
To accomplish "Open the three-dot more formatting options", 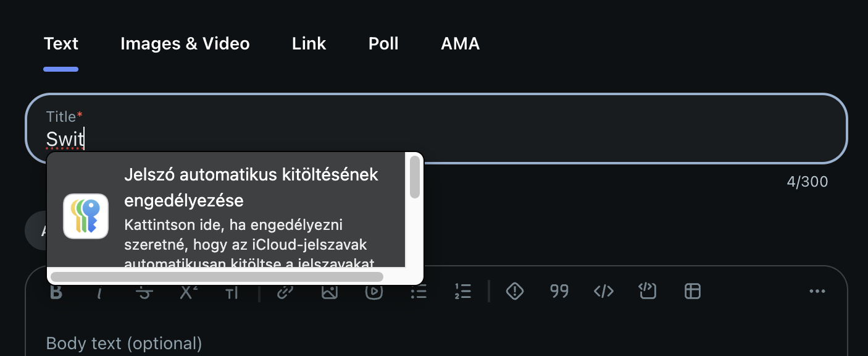I will pyautogui.click(x=817, y=291).
